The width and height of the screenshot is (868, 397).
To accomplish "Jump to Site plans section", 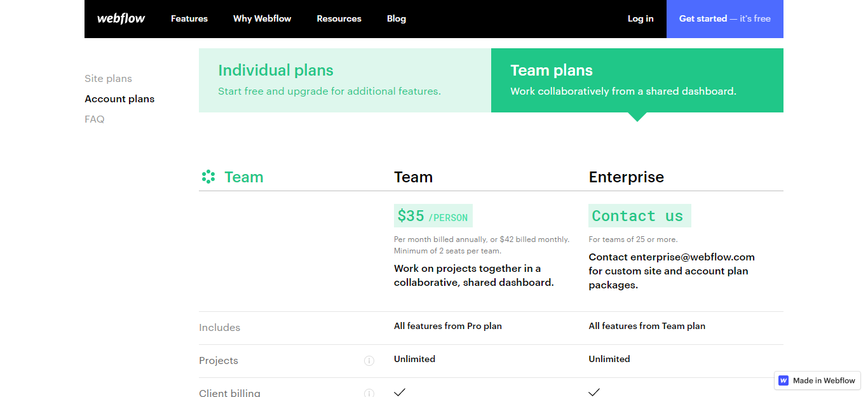I will (x=108, y=79).
